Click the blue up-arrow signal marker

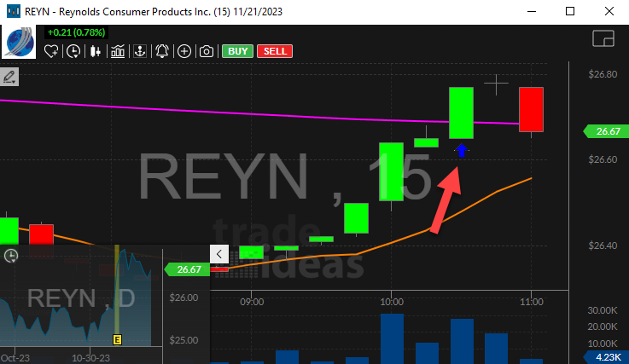461,151
